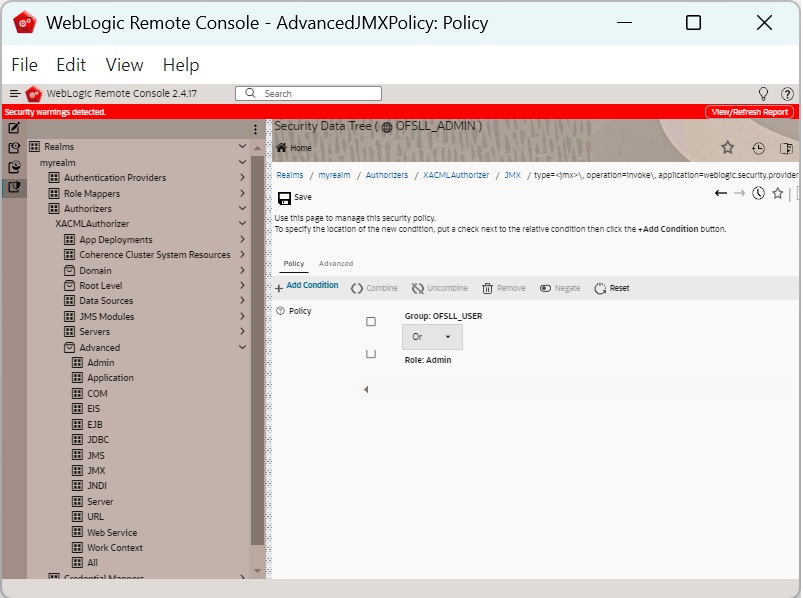Image resolution: width=803 pixels, height=598 pixels.
Task: Bookmark page with banner star icon
Action: click(x=727, y=148)
